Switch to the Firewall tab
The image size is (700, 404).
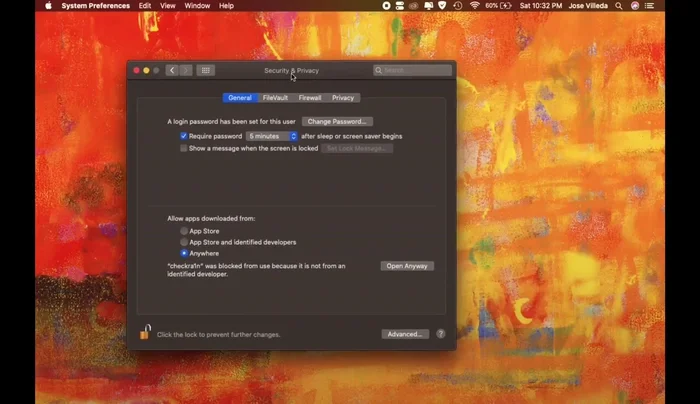pos(310,98)
